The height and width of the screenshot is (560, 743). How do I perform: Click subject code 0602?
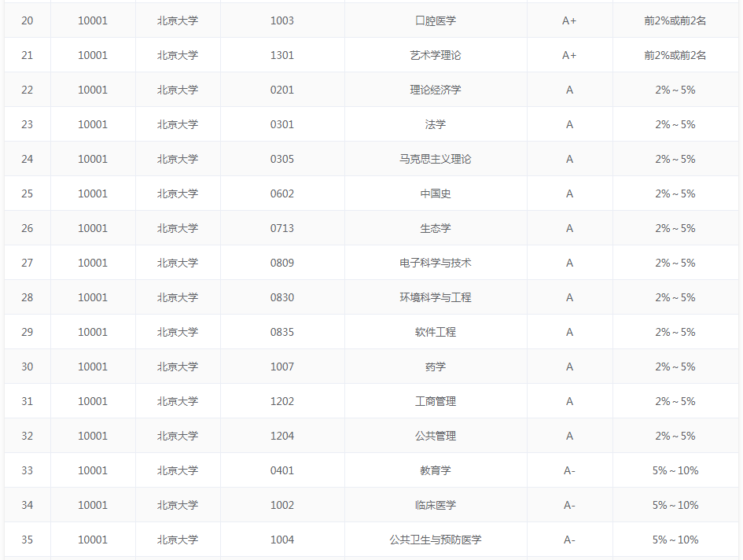(x=282, y=194)
